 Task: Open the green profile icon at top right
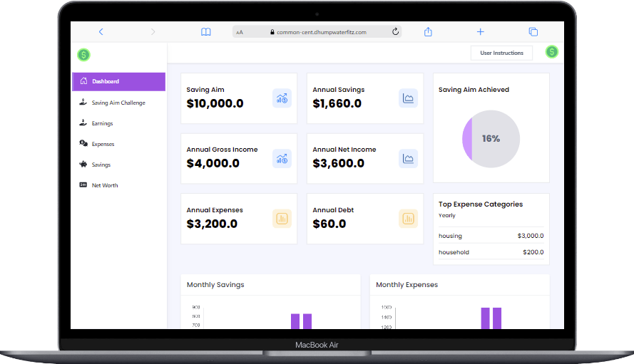coord(551,52)
